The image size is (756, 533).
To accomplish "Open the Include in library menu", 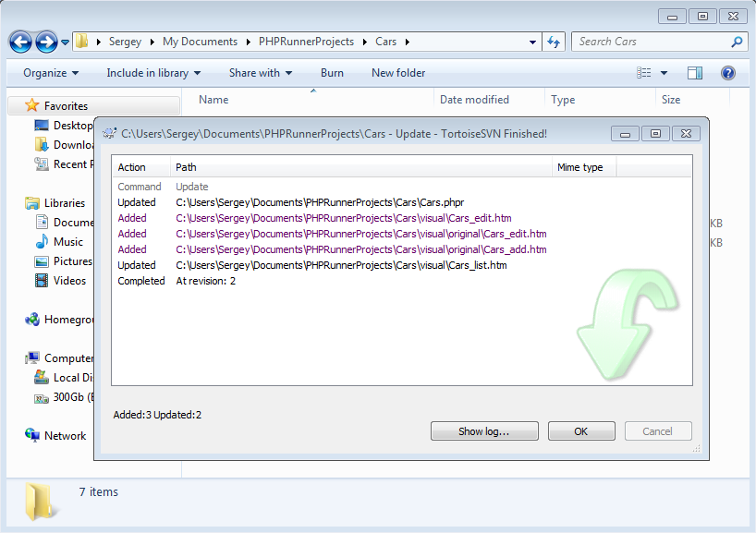I will pos(153,73).
